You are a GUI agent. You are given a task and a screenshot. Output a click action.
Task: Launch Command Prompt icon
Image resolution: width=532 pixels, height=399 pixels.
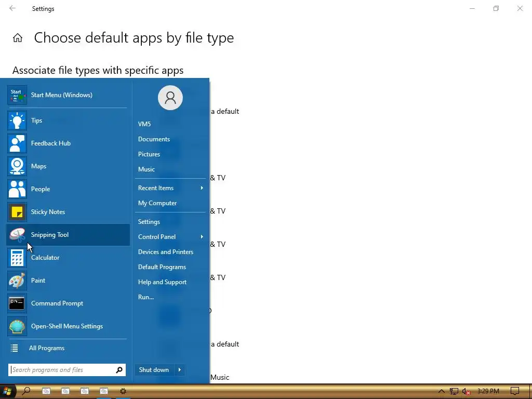[17, 303]
